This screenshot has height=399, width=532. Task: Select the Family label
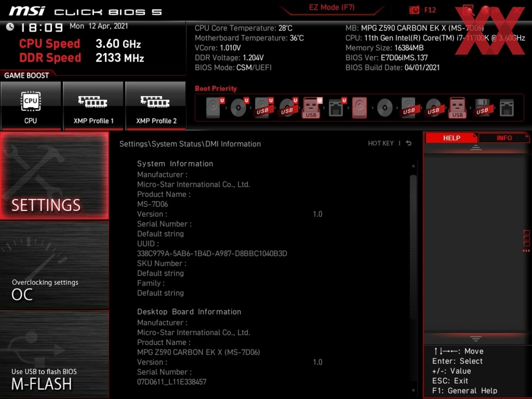151,283
